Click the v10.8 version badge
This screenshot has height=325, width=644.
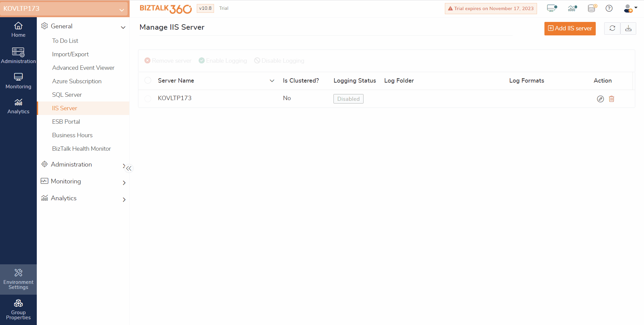click(205, 8)
